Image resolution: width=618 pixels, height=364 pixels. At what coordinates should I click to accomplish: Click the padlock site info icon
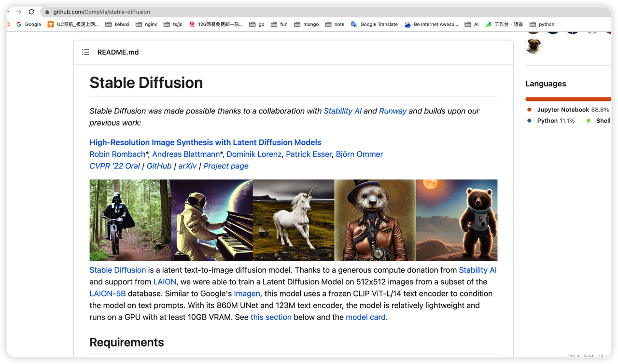pyautogui.click(x=47, y=12)
